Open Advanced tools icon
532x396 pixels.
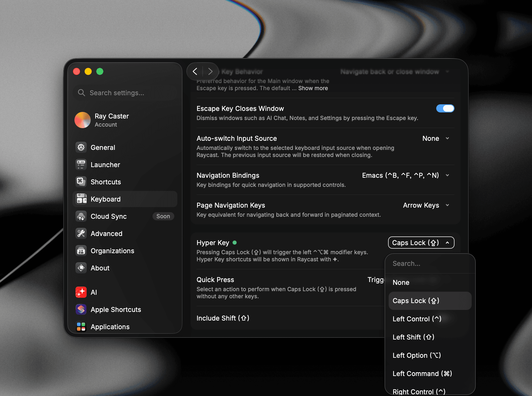coord(81,233)
